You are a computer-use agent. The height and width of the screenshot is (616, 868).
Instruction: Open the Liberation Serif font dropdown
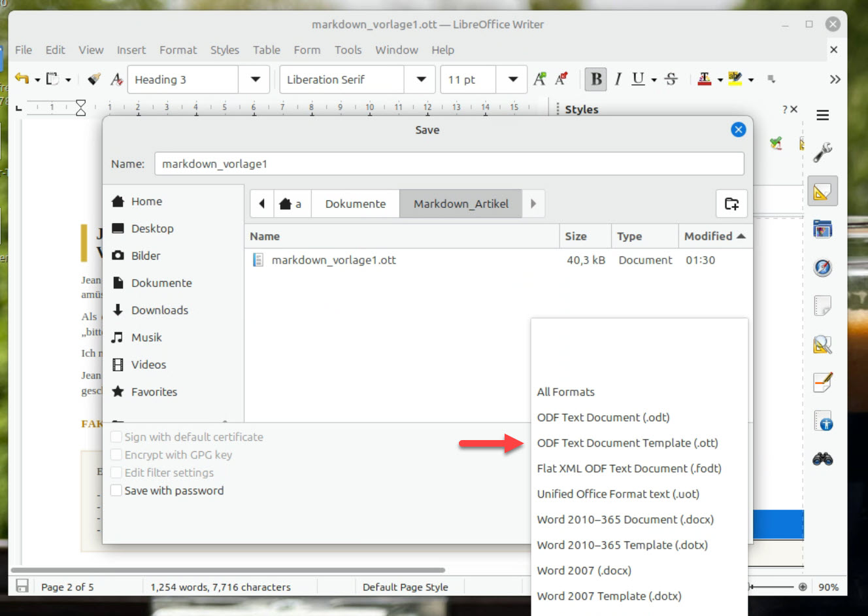pos(421,80)
